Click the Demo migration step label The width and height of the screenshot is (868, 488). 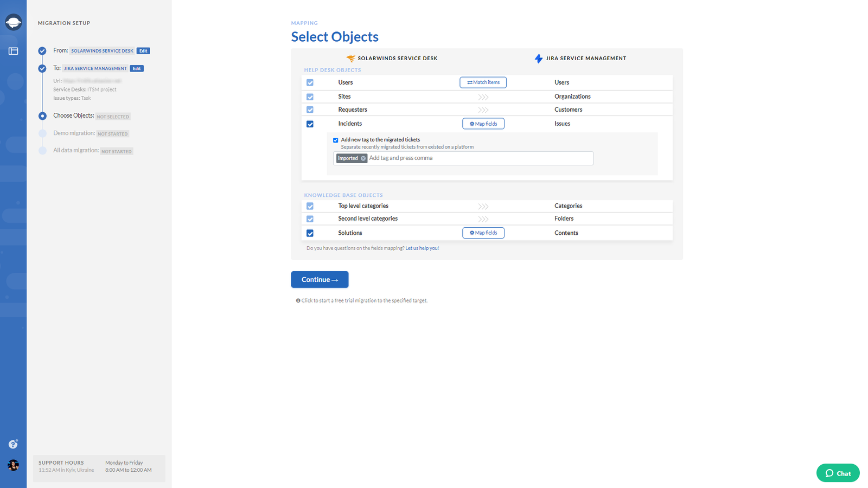[x=74, y=133]
